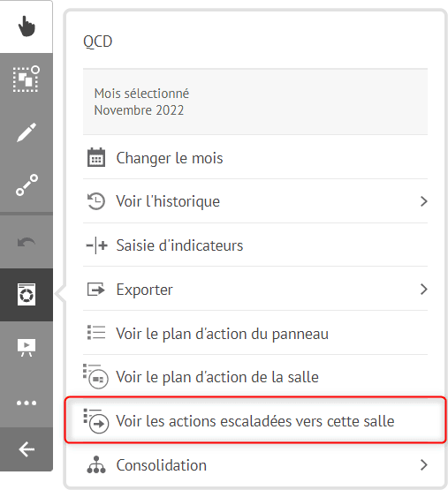Click the undo arrow in the sidebar

[x=27, y=242]
